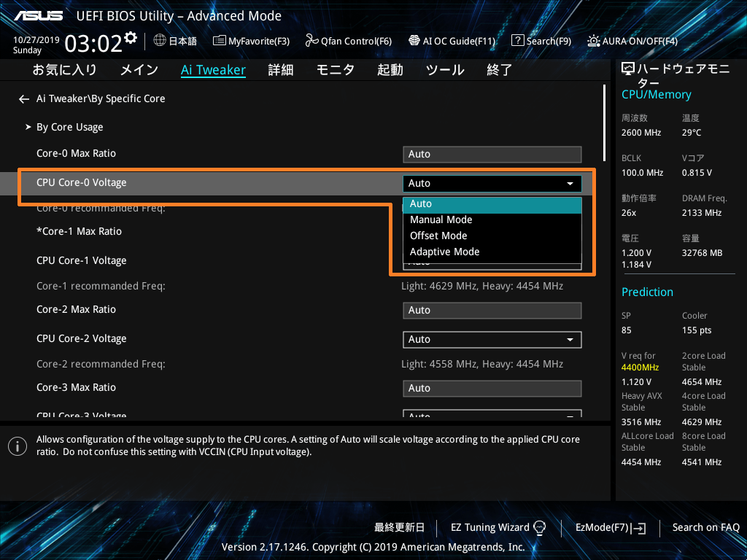Select the Core-3 Max Ratio label

coord(76,388)
